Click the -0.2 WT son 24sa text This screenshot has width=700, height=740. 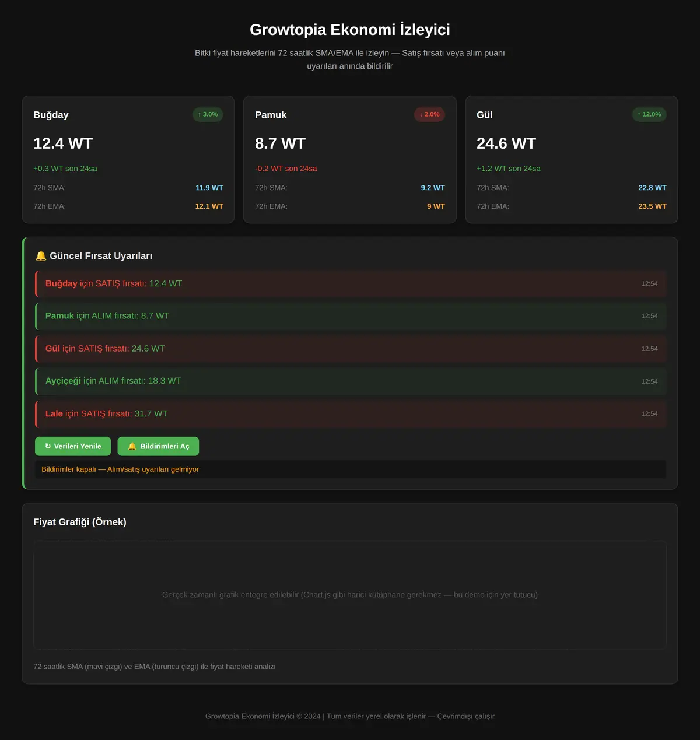(286, 169)
